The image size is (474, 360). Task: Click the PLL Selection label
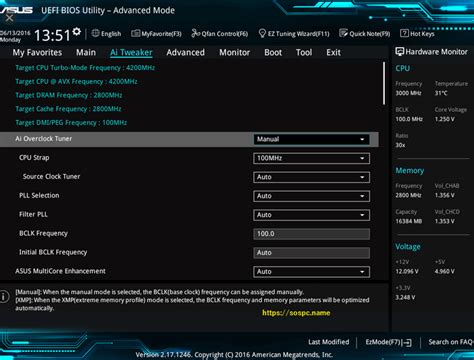click(39, 195)
